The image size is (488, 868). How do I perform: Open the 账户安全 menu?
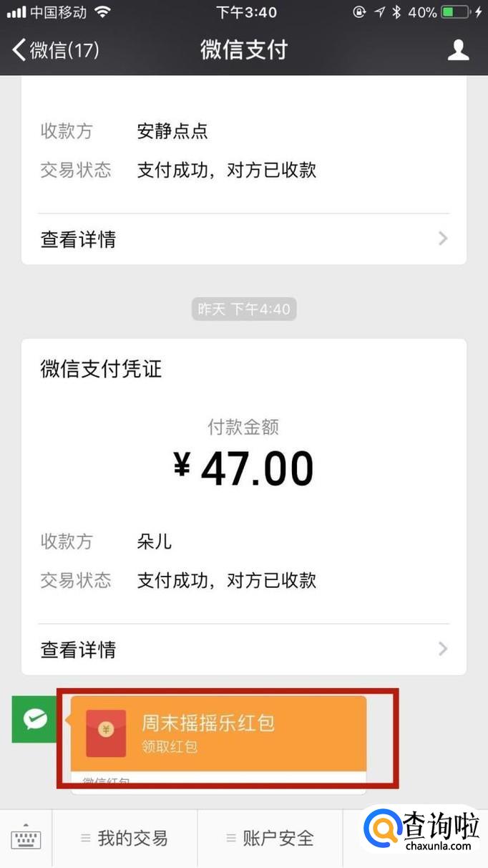coord(270,839)
